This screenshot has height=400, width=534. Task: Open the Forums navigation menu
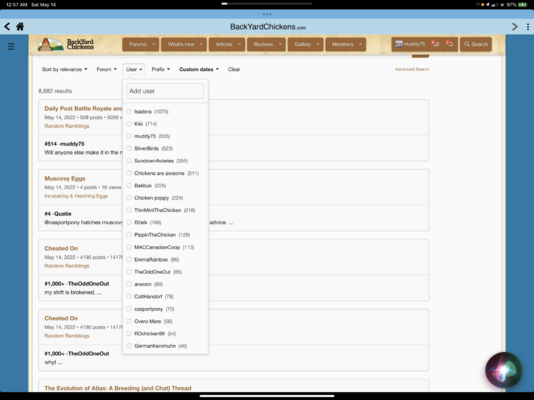pyautogui.click(x=140, y=44)
